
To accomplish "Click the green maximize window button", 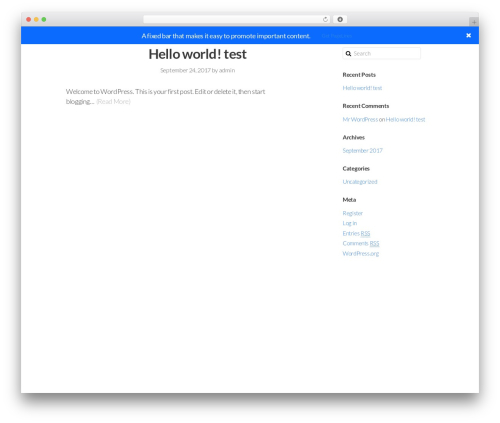I will coord(44,19).
